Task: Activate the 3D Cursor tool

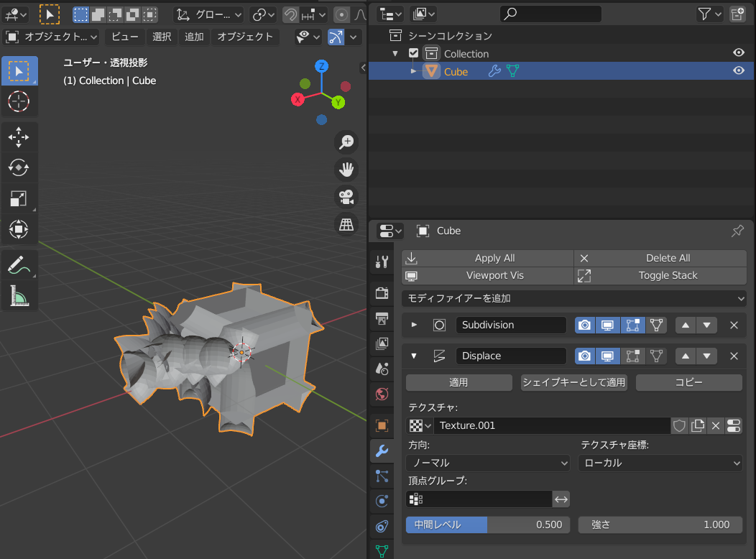Action: tap(19, 102)
